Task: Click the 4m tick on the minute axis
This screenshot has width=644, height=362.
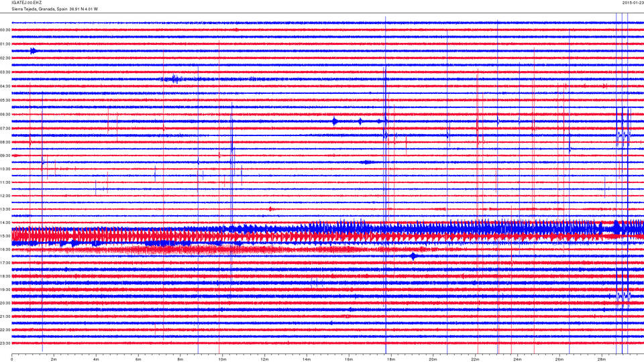Action: click(96, 359)
